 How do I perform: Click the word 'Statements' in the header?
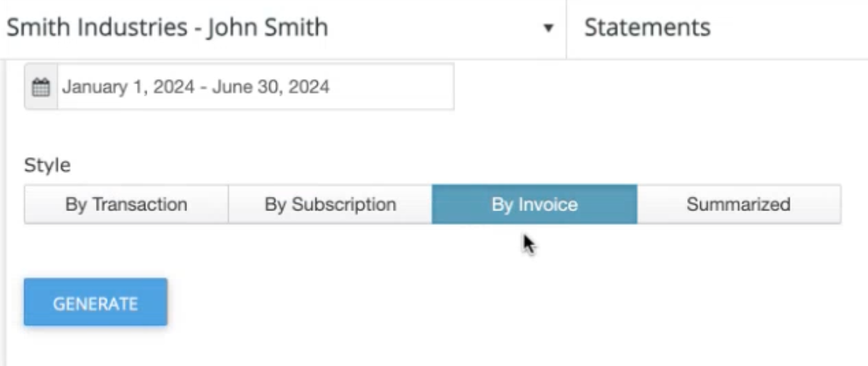tap(648, 27)
